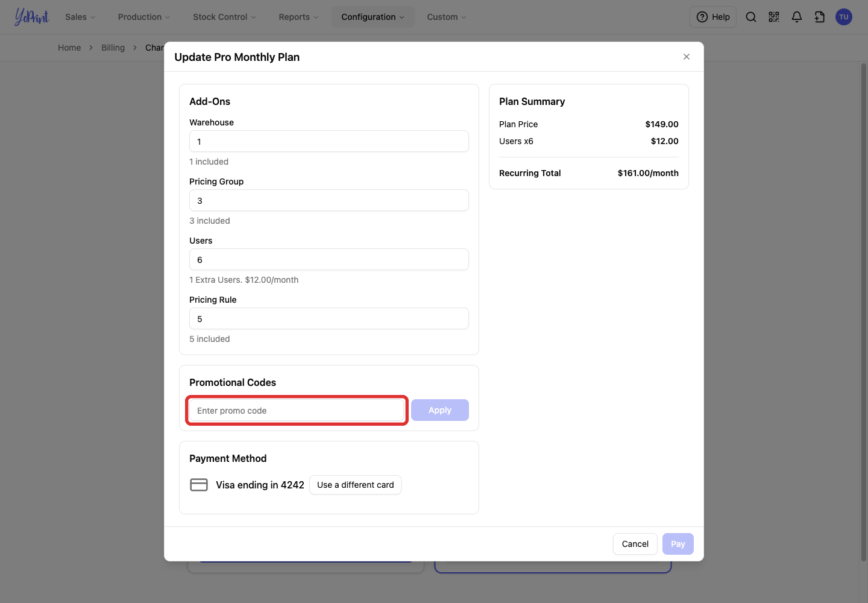The height and width of the screenshot is (603, 868).
Task: Open the QR code scanner icon
Action: [x=774, y=17]
